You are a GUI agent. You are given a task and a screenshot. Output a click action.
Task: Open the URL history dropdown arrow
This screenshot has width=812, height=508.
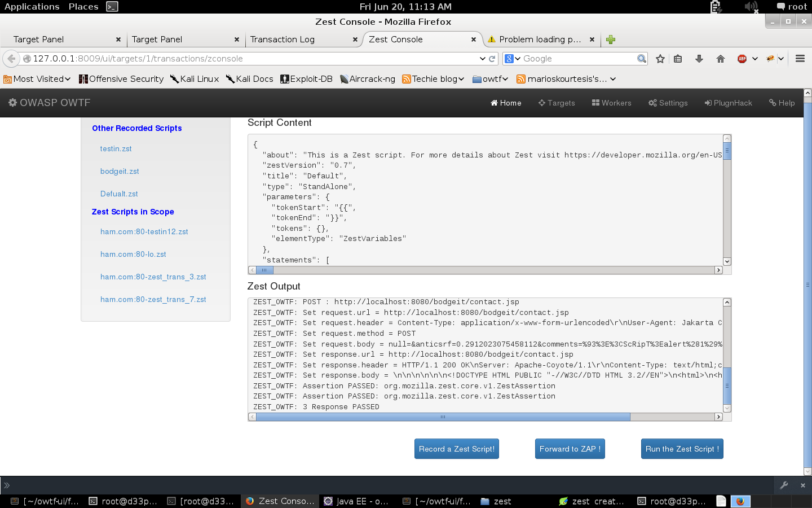[483, 59]
